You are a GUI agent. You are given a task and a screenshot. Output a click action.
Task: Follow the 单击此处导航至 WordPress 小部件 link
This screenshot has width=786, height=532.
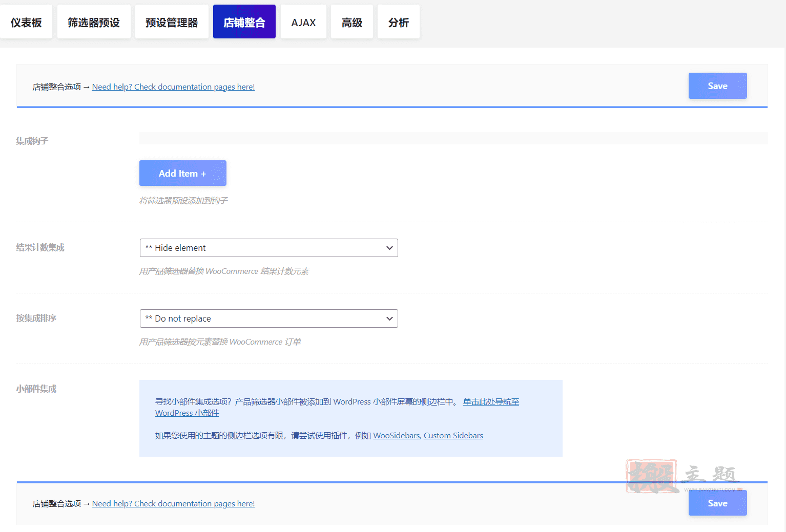491,402
